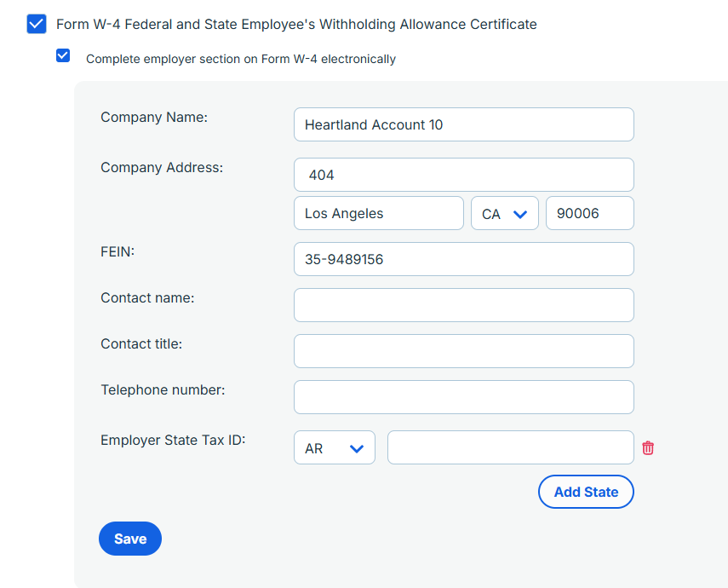Select the FEIN input field
This screenshot has height=588, width=728.
click(464, 259)
